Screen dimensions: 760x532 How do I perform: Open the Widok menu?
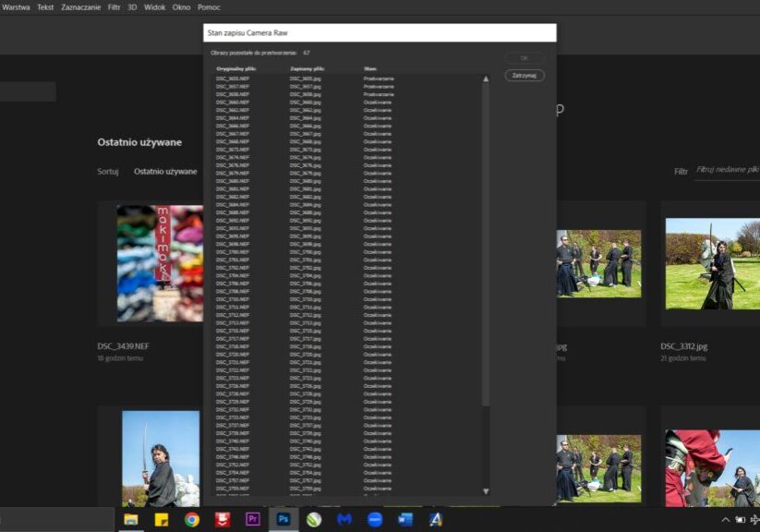(154, 7)
